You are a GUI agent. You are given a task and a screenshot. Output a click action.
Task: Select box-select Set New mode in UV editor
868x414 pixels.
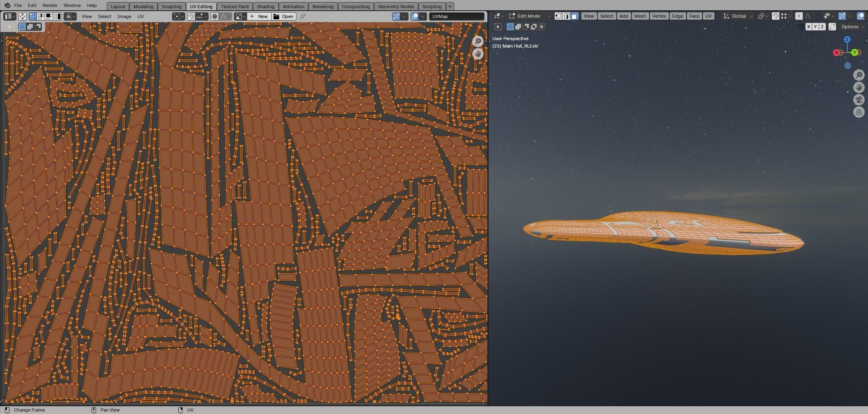22,27
